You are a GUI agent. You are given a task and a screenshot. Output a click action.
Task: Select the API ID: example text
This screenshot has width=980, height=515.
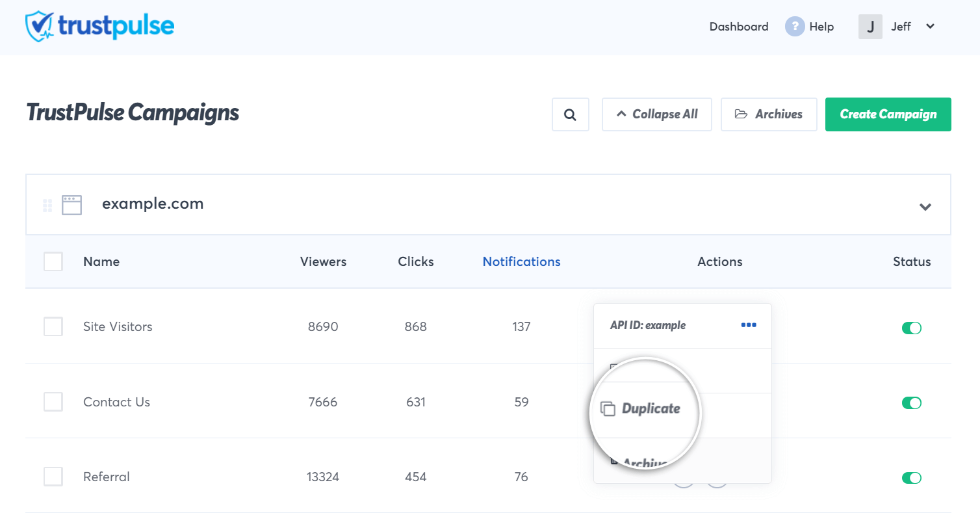[647, 325]
